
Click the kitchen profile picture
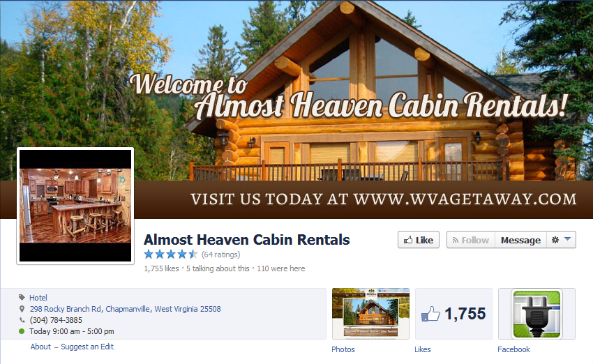tap(75, 206)
